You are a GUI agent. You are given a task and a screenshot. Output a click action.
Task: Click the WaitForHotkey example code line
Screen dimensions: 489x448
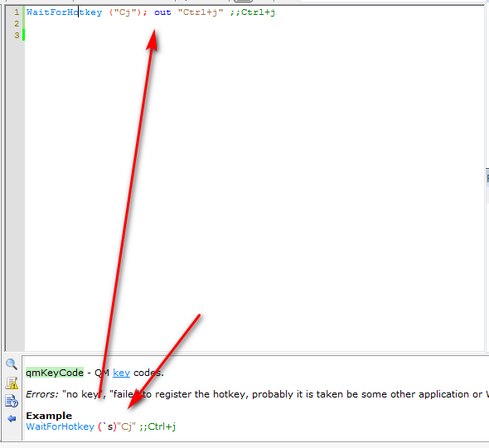pyautogui.click(x=101, y=426)
